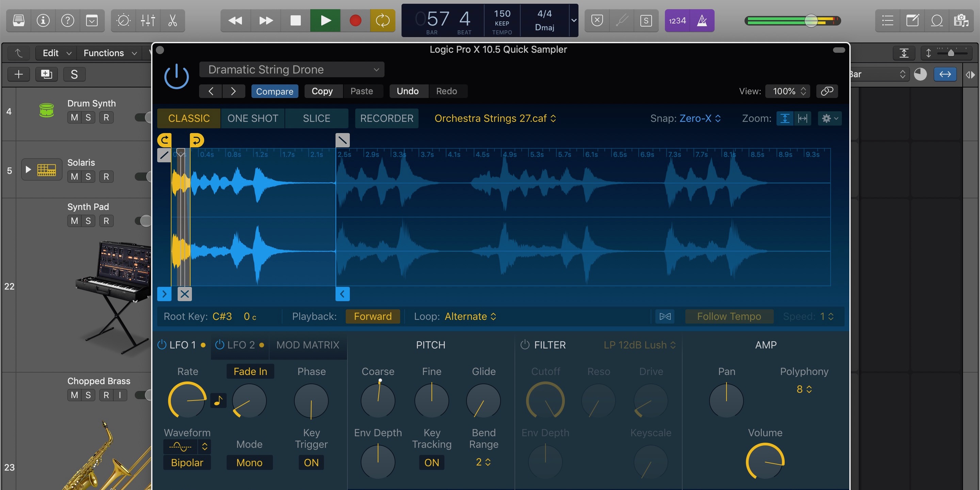Screen dimensions: 980x490
Task: Open the Quick Sampler action gear menu
Action: pos(829,118)
